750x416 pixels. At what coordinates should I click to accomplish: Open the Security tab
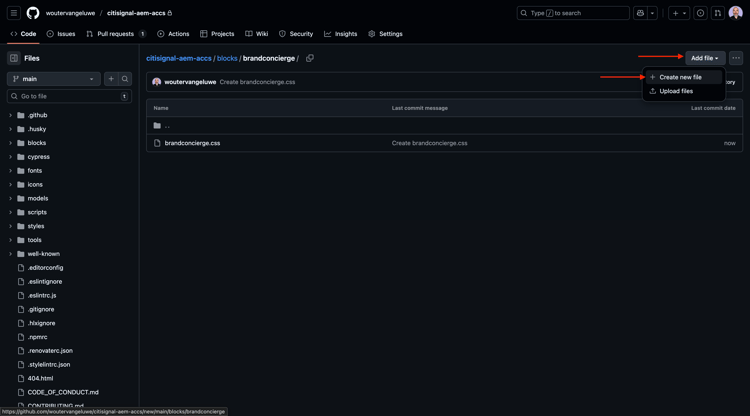tap(296, 34)
